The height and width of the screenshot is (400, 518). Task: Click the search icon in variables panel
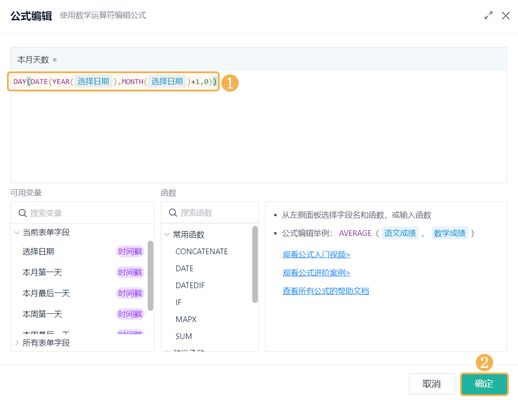(x=22, y=213)
